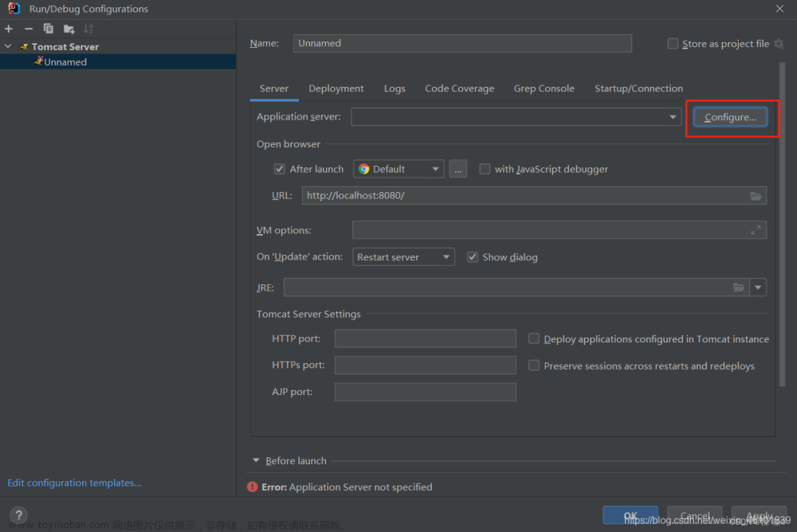Open the Code Coverage tab
Image resolution: width=797 pixels, height=532 pixels.
[460, 88]
